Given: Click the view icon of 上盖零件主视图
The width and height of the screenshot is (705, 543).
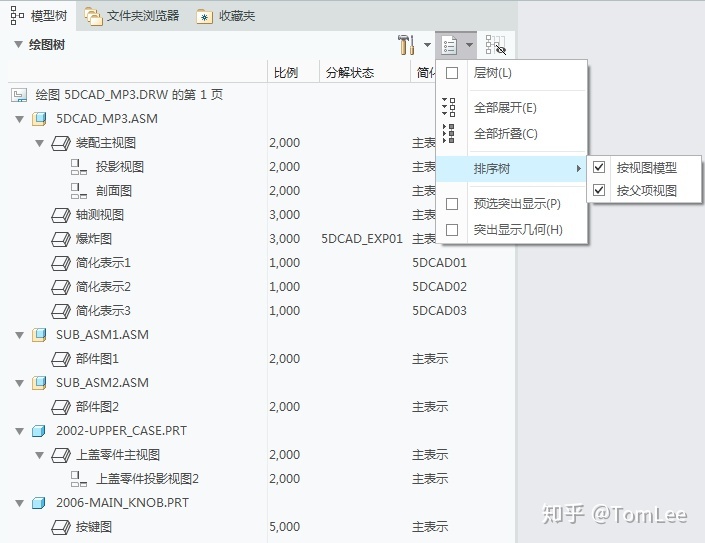Looking at the screenshot, I should [61, 455].
